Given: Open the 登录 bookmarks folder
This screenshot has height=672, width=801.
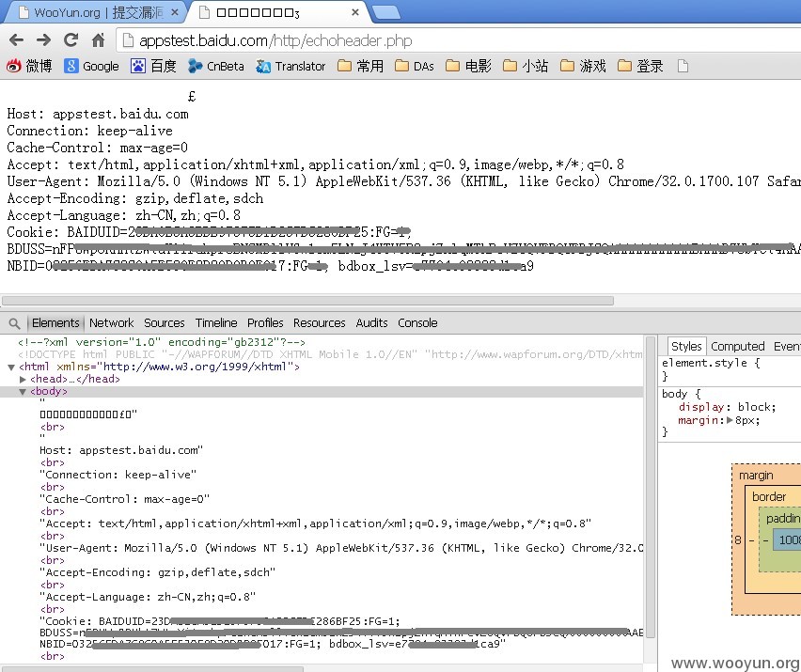Looking at the screenshot, I should click(x=640, y=66).
